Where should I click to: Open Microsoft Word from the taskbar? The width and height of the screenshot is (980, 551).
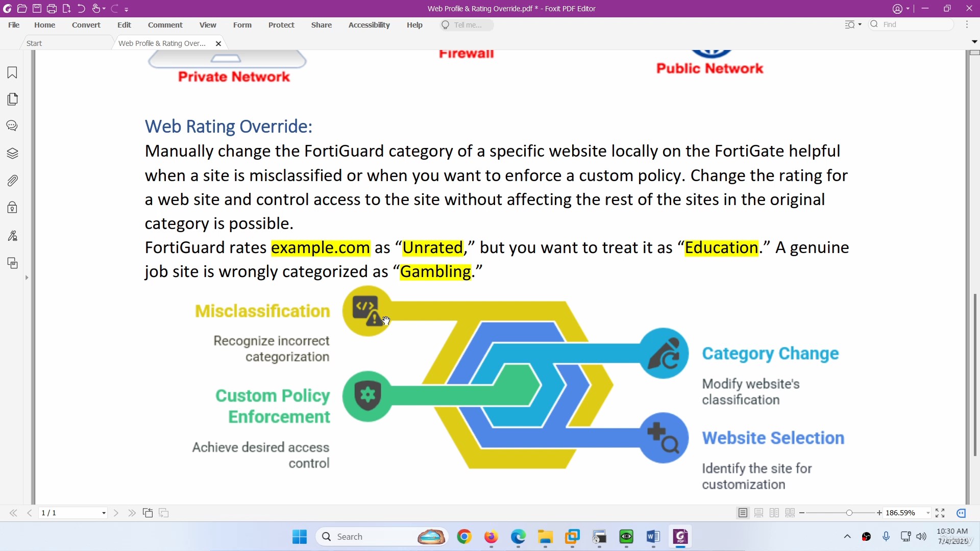point(653,537)
